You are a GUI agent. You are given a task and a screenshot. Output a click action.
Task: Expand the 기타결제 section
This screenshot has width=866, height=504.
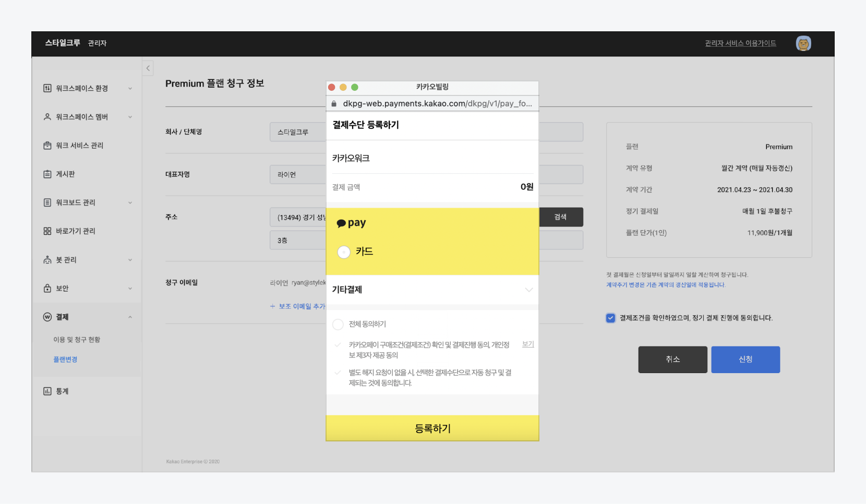pyautogui.click(x=528, y=290)
